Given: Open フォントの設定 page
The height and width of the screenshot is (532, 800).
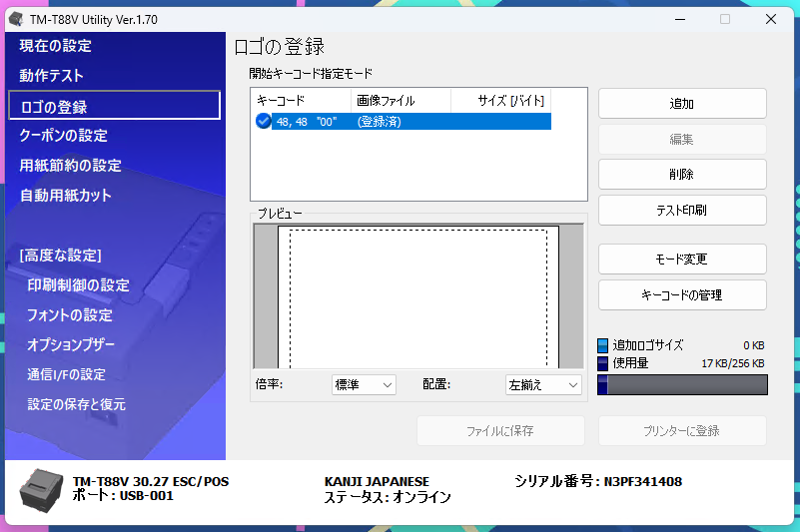Looking at the screenshot, I should pyautogui.click(x=69, y=315).
